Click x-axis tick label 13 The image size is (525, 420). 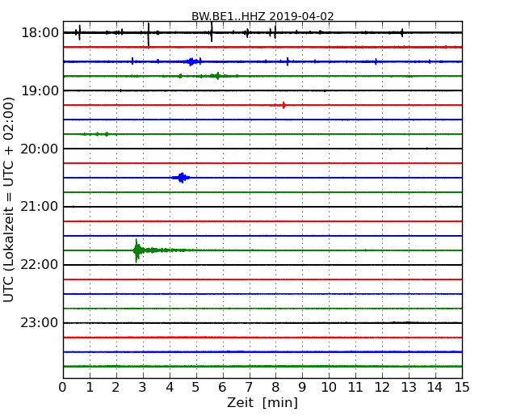point(409,388)
